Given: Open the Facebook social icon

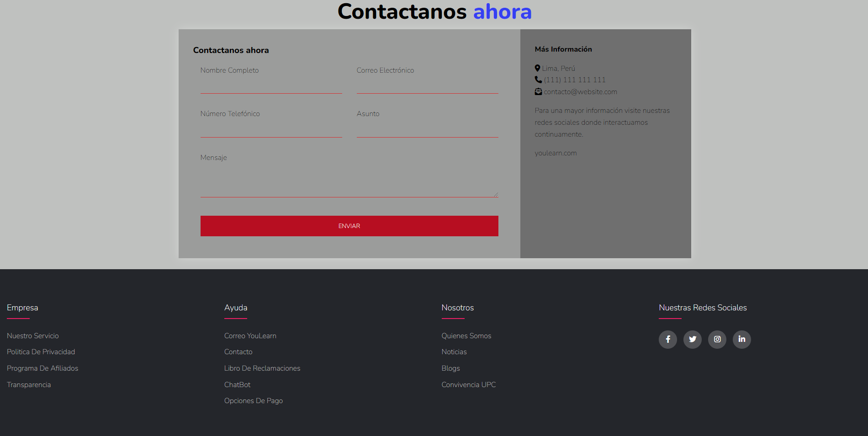Looking at the screenshot, I should tap(667, 339).
